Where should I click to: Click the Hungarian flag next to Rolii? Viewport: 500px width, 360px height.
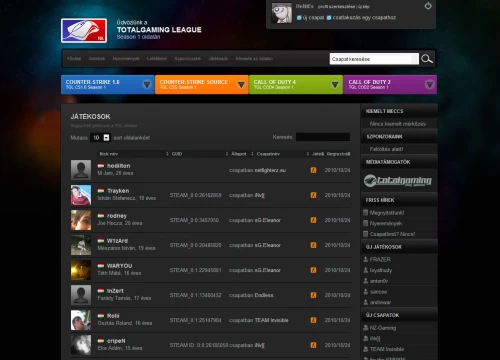pyautogui.click(x=101, y=316)
